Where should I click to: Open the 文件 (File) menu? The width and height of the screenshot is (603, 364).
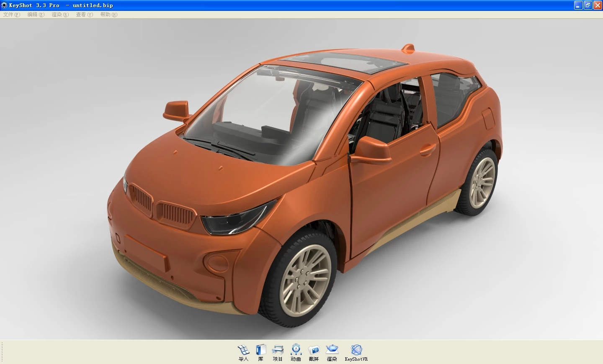(11, 15)
